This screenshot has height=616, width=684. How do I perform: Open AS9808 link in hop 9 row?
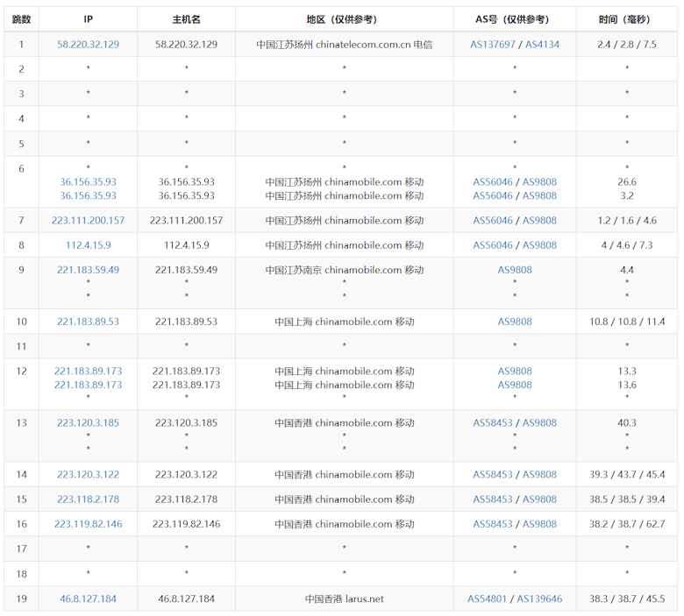515,270
